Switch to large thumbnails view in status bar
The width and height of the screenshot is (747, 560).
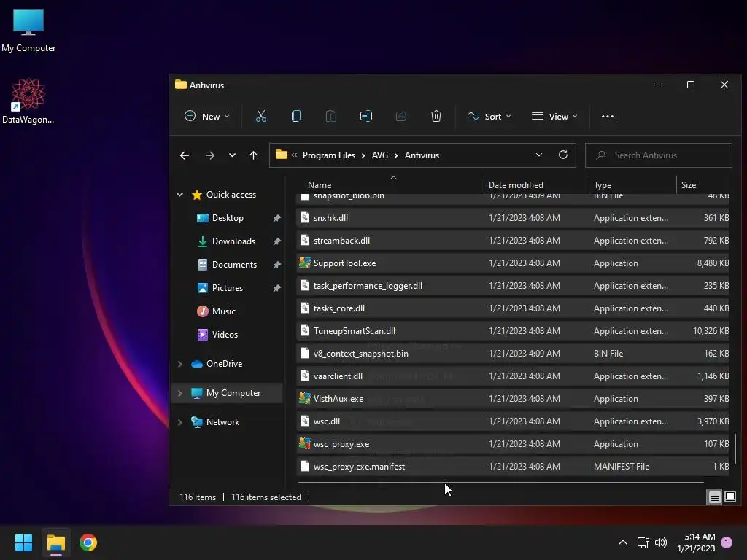pos(729,497)
